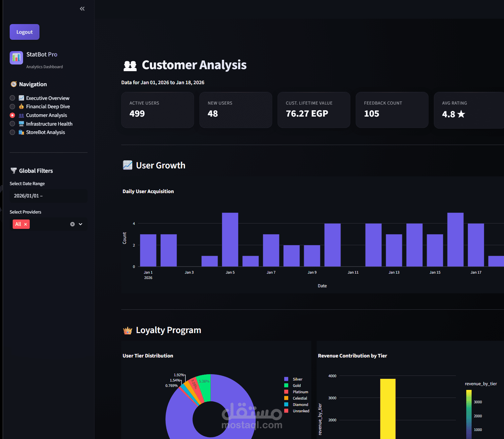The height and width of the screenshot is (439, 504).
Task: Collapse the sidebar with the double-chevron icon
Action: coord(82,9)
